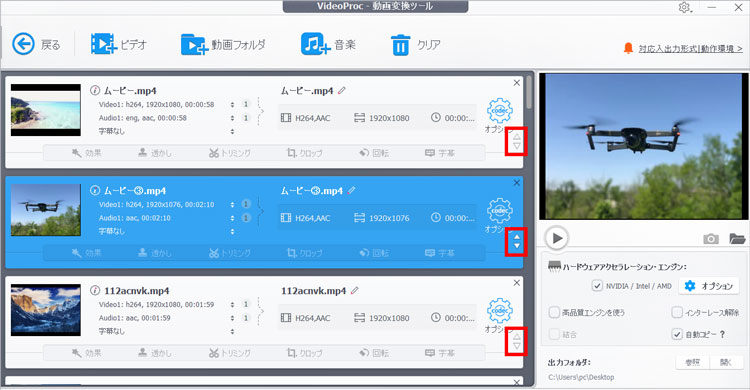Expand Video1 track selector of 112acnvk.mp4

(232, 304)
